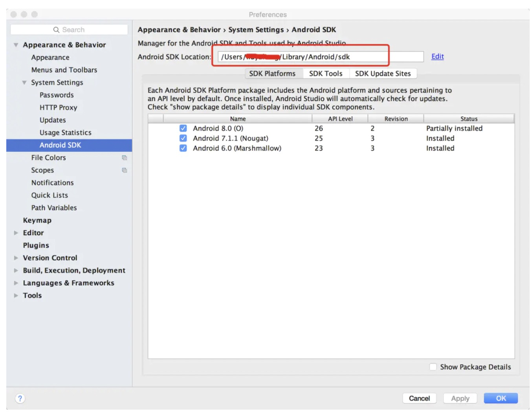This screenshot has width=532, height=412.
Task: Sort table by the Name column header
Action: tap(238, 119)
